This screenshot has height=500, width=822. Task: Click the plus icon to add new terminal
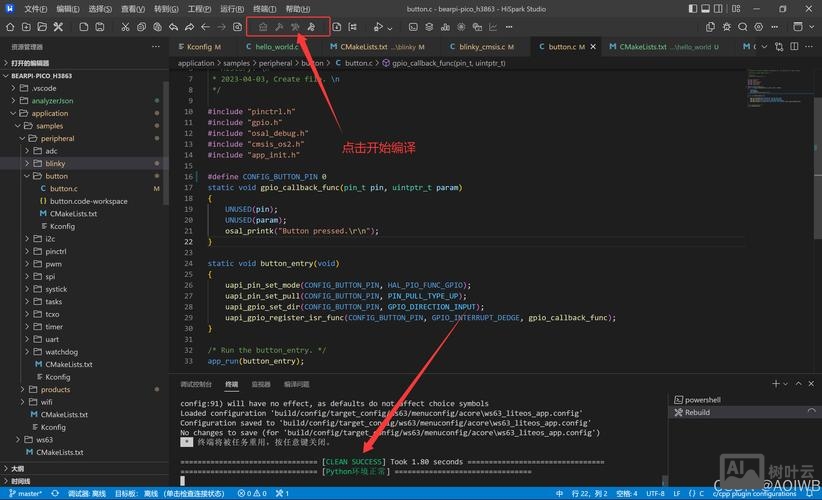[777, 384]
